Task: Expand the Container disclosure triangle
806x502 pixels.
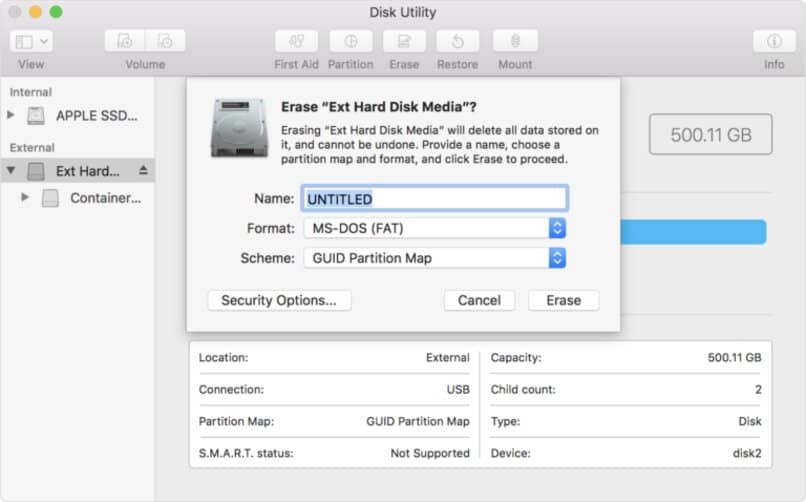Action: coord(26,198)
